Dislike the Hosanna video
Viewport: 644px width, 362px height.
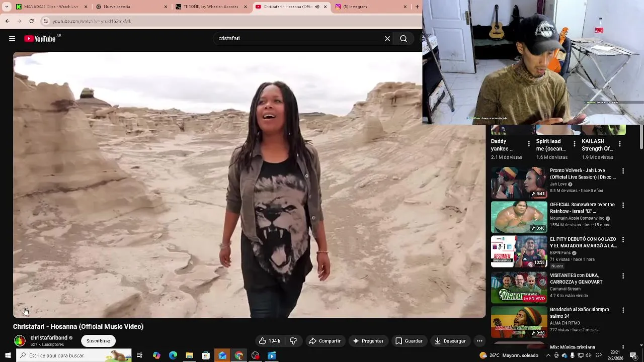coord(293,341)
